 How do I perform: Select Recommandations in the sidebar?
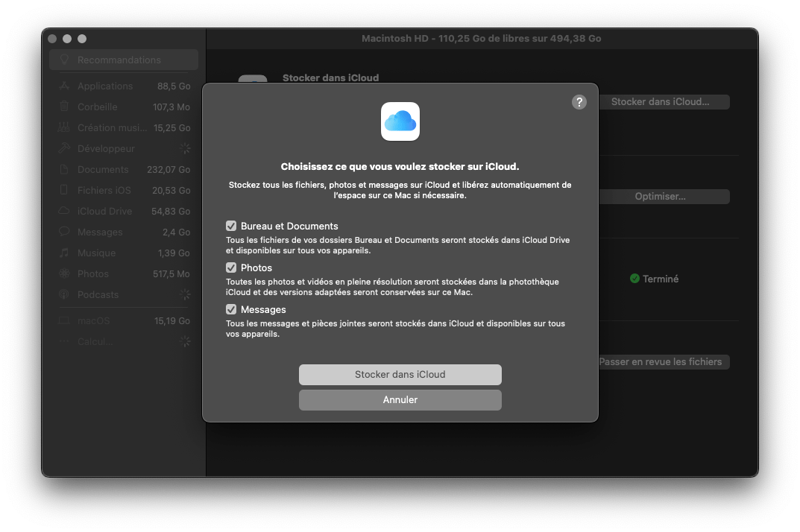point(124,60)
